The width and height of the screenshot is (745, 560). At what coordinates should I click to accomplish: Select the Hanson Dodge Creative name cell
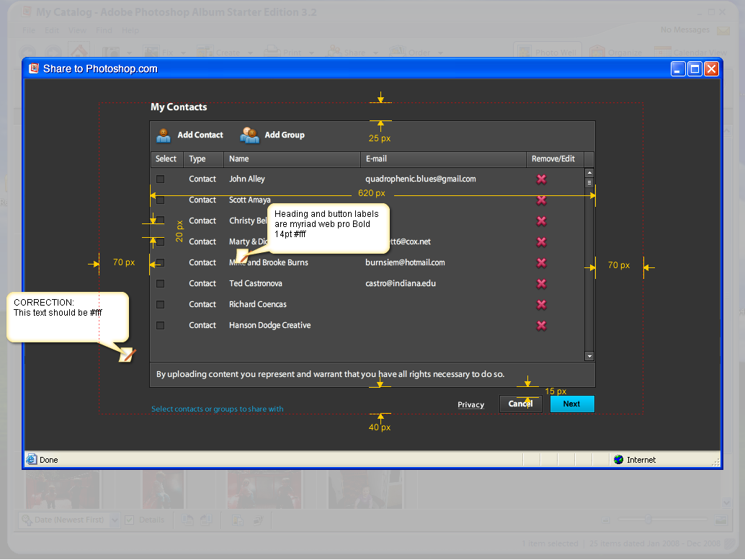tap(270, 326)
